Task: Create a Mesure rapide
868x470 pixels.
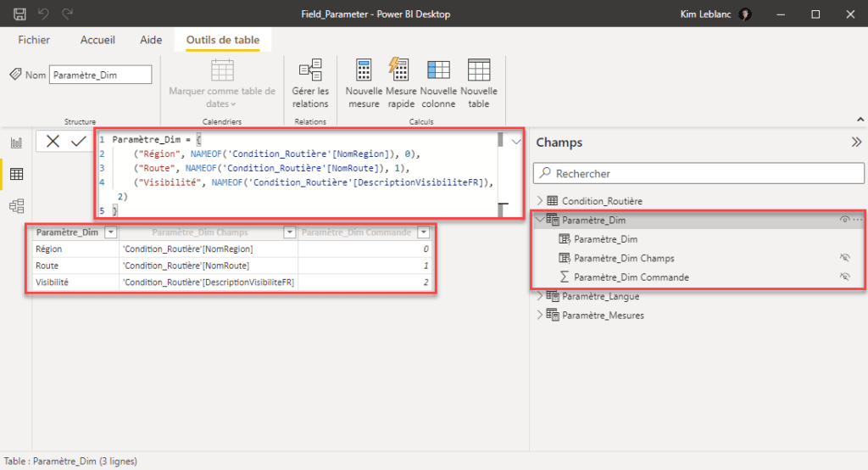Action: pos(401,84)
